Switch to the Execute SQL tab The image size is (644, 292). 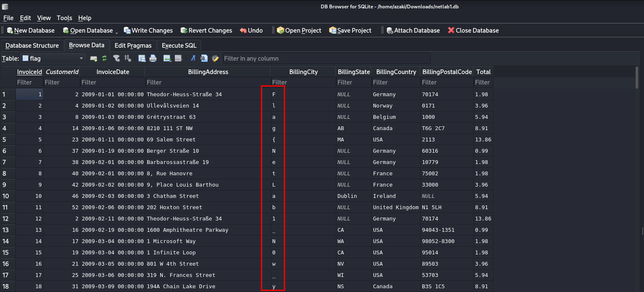point(179,45)
